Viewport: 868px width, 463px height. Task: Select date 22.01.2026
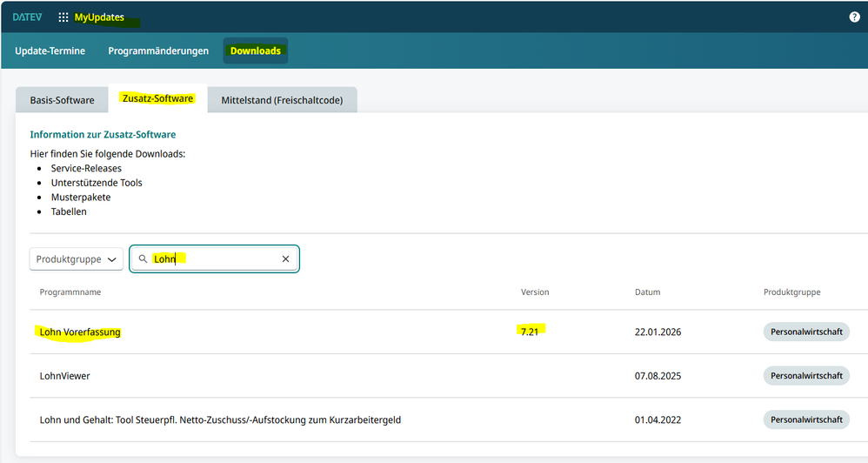click(658, 332)
